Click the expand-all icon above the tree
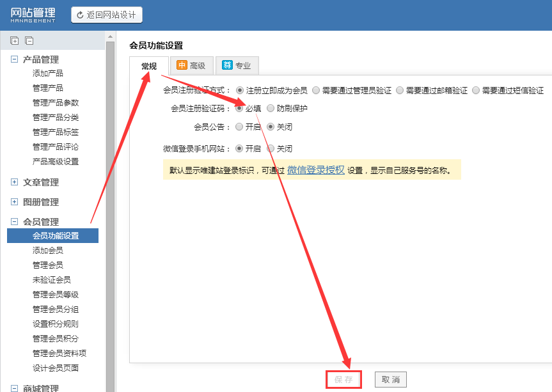Screen dimensions: 552x392 (x=15, y=40)
